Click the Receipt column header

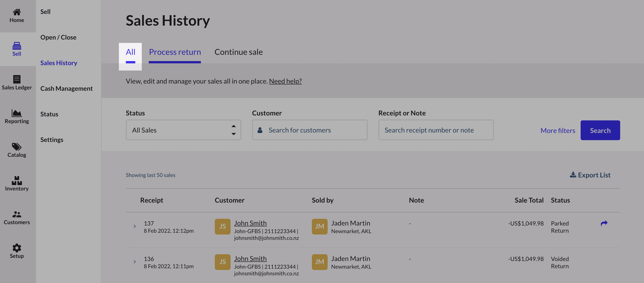[x=151, y=200]
